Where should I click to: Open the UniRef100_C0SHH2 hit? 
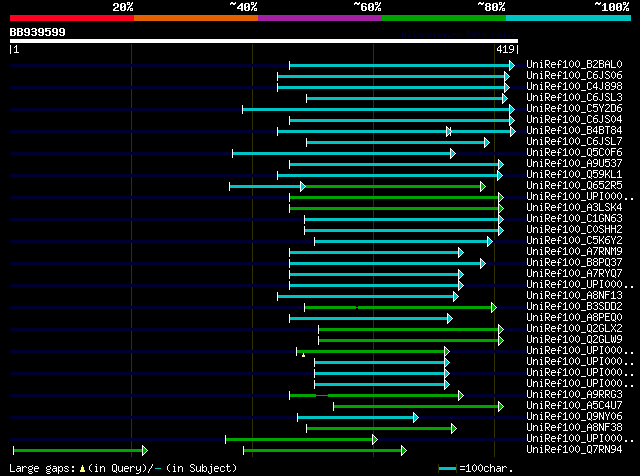[x=574, y=230]
